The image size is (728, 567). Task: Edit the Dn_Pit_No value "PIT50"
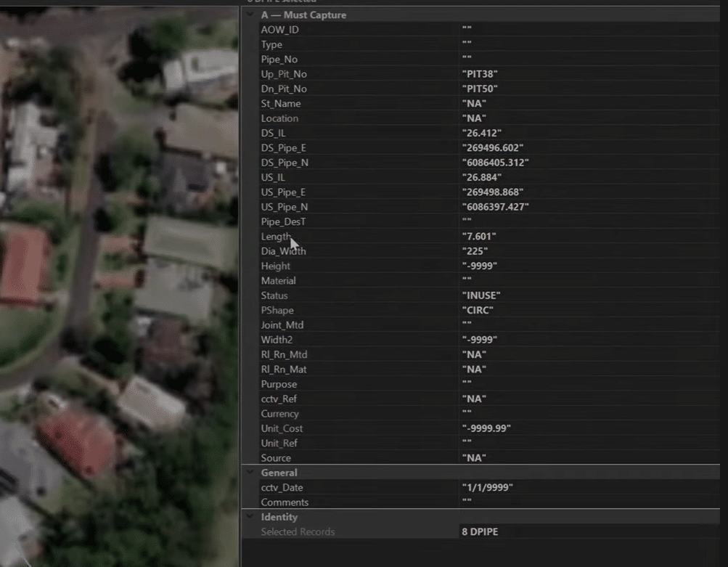pos(480,89)
